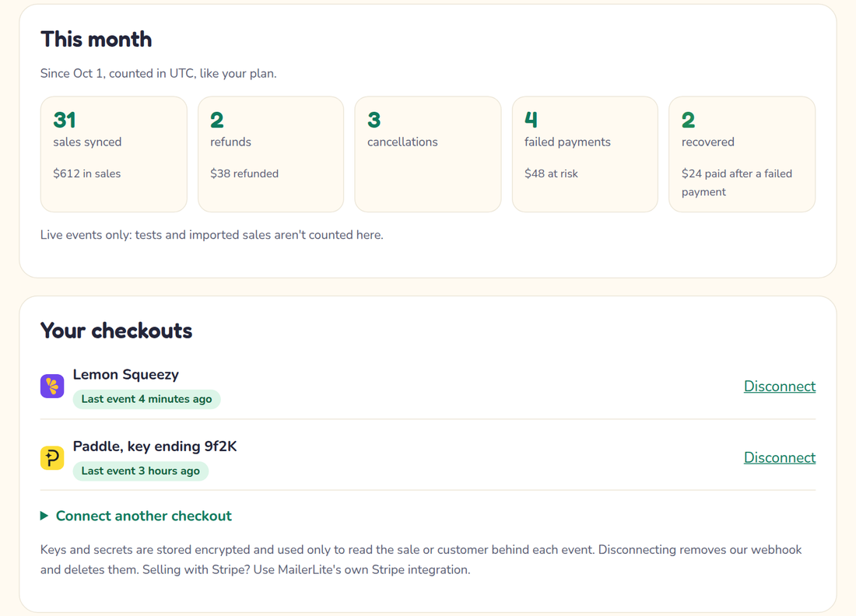Click the 'Live events only' note

[212, 235]
